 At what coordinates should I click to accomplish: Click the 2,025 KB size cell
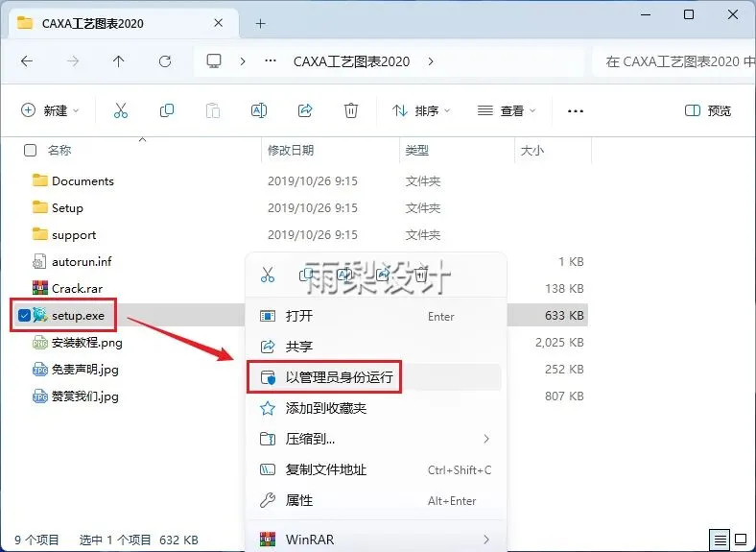pos(559,343)
